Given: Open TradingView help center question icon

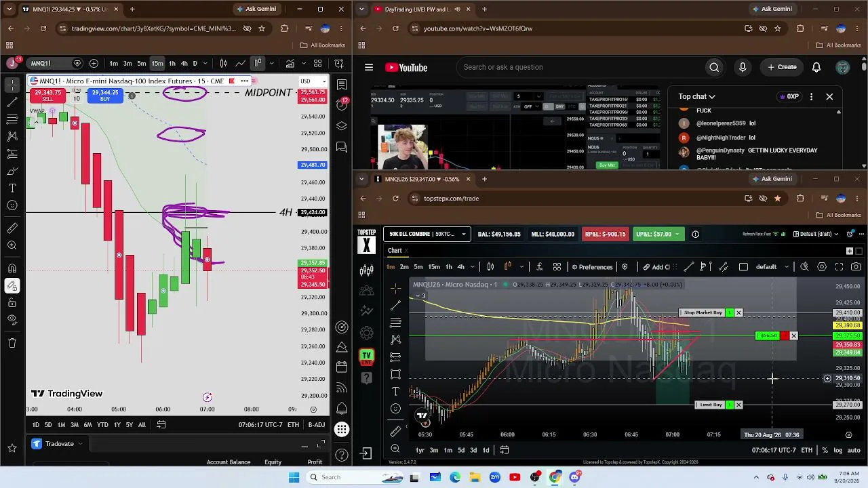Looking at the screenshot, I should point(342,454).
